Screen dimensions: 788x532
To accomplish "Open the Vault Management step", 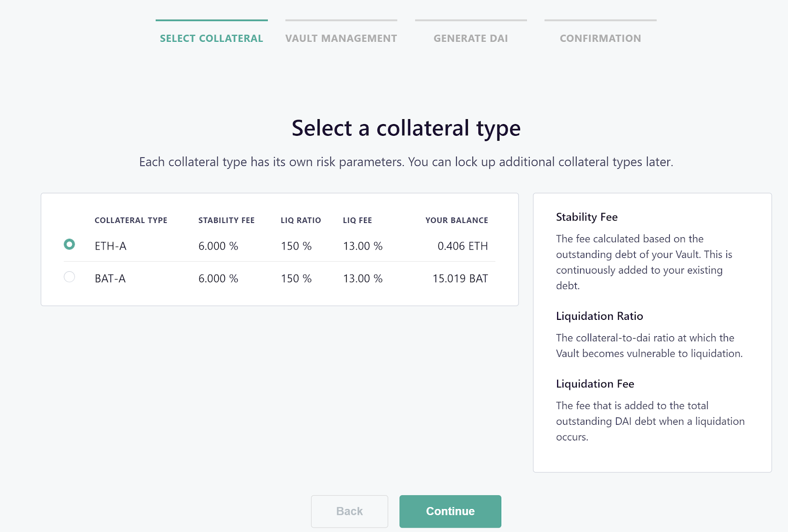I will 341,38.
